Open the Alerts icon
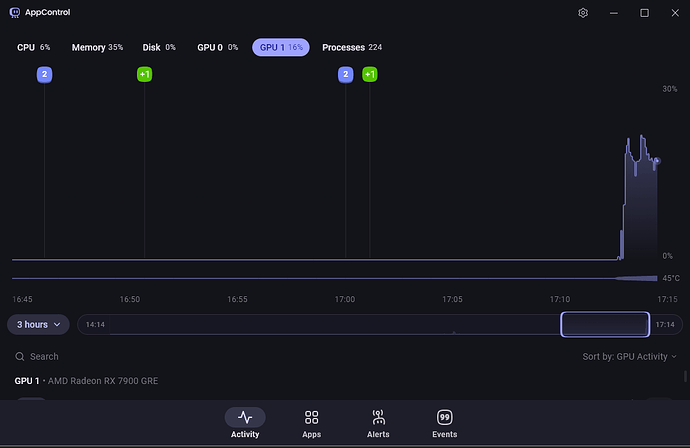Screen dimensions: 690x448 point(378,417)
